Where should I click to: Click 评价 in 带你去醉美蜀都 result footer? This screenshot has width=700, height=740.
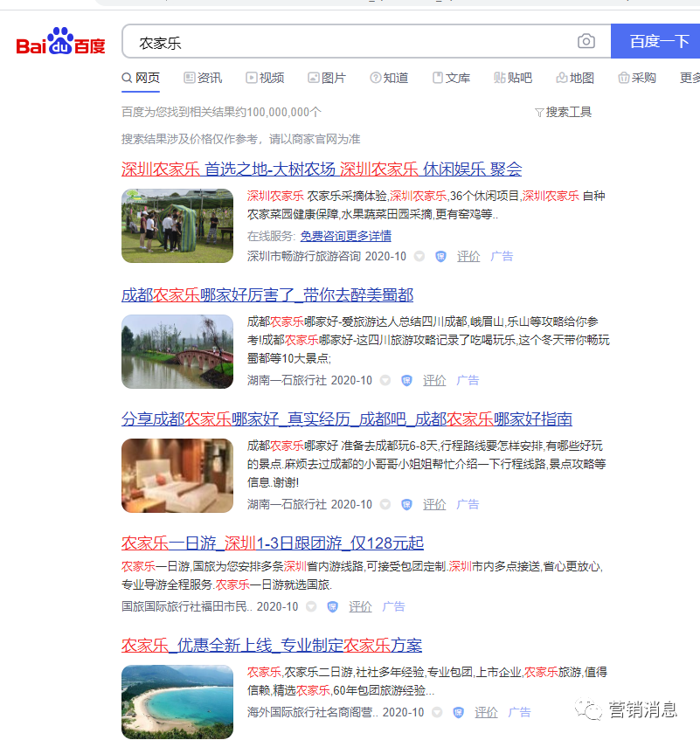(434, 380)
